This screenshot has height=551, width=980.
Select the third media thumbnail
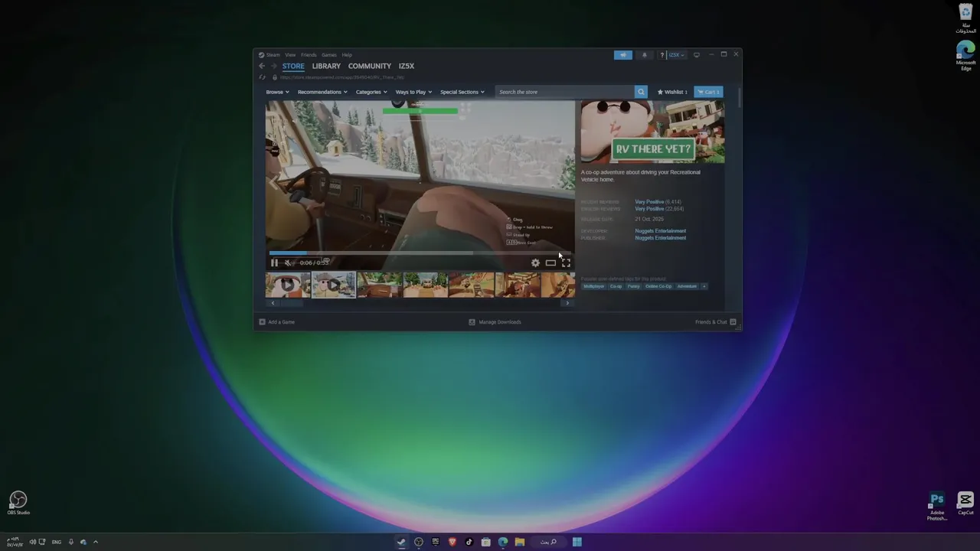pos(379,285)
